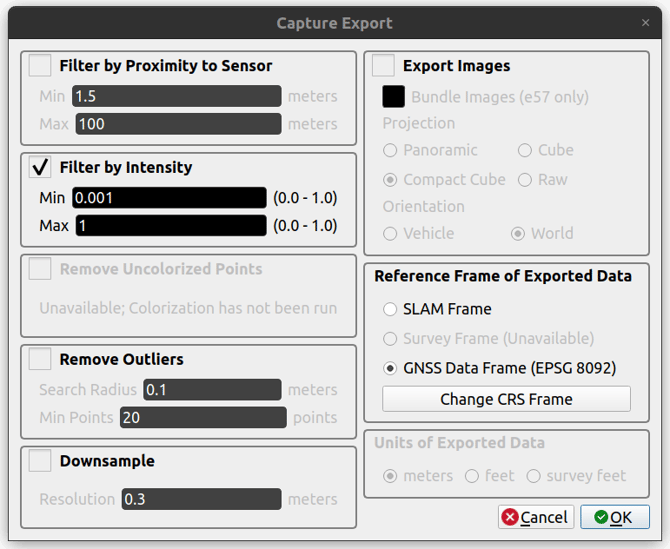The height and width of the screenshot is (549, 670).
Task: Enable Remove Outliers checkbox
Action: (x=40, y=359)
